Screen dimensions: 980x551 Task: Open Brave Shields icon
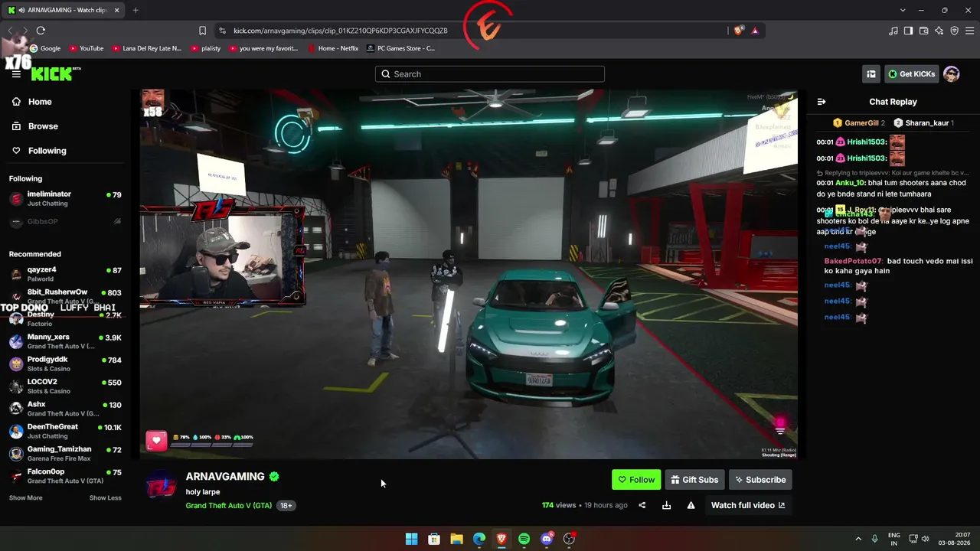point(738,31)
